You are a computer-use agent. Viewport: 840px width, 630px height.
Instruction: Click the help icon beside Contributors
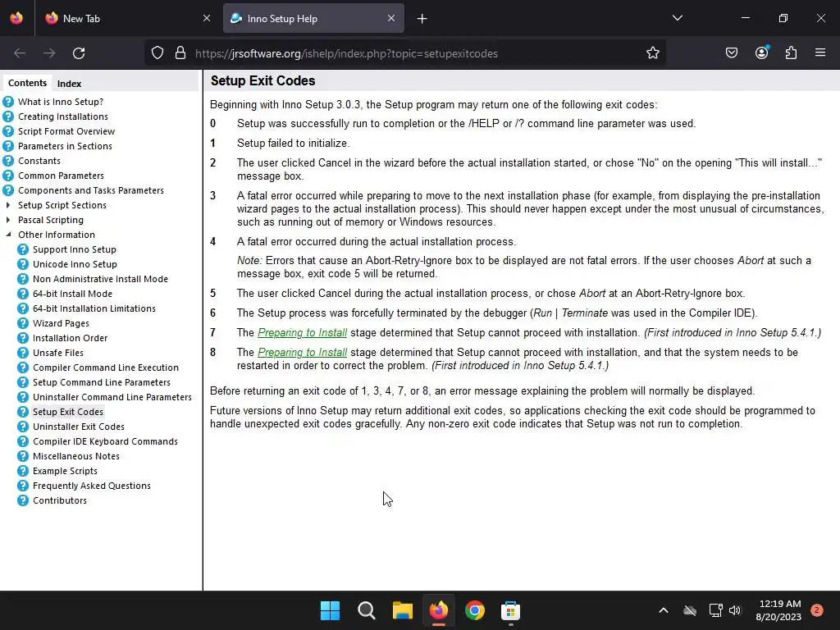tap(22, 500)
